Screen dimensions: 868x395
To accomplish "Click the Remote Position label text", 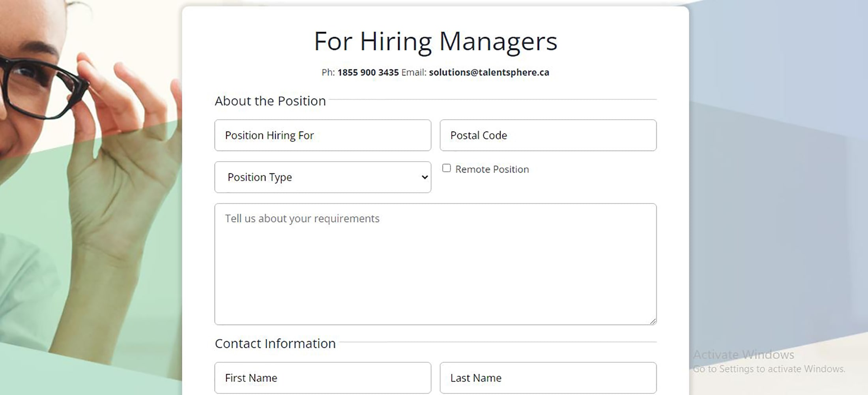I will (x=492, y=169).
